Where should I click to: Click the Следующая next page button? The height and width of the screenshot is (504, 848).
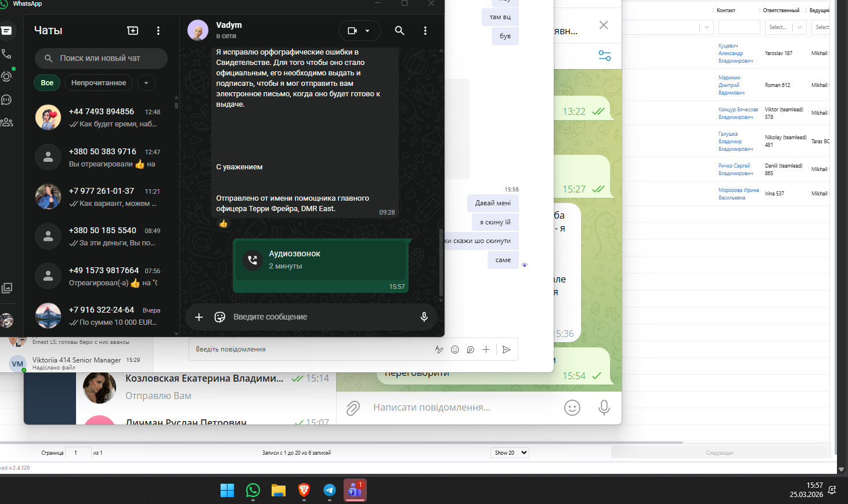coord(720,453)
